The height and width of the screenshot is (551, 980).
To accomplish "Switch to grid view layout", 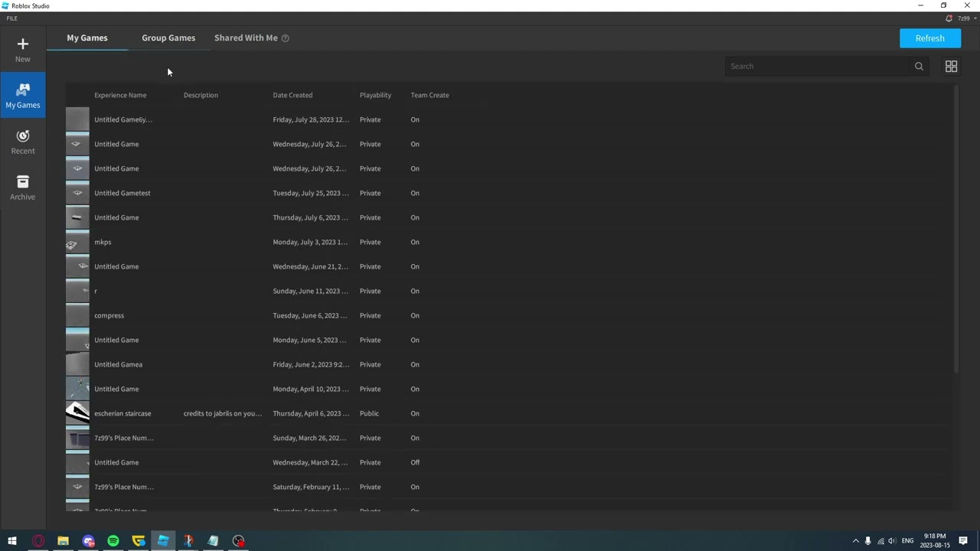I will click(951, 67).
